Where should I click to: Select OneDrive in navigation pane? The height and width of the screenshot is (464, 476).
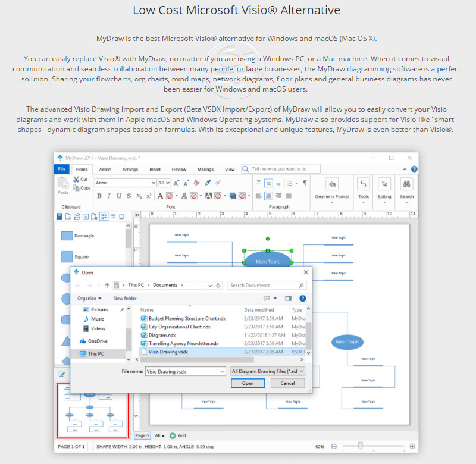(94, 341)
